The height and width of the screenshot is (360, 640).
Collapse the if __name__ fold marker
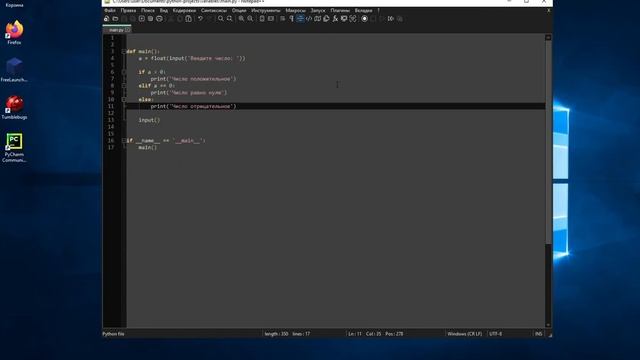pos(124,141)
